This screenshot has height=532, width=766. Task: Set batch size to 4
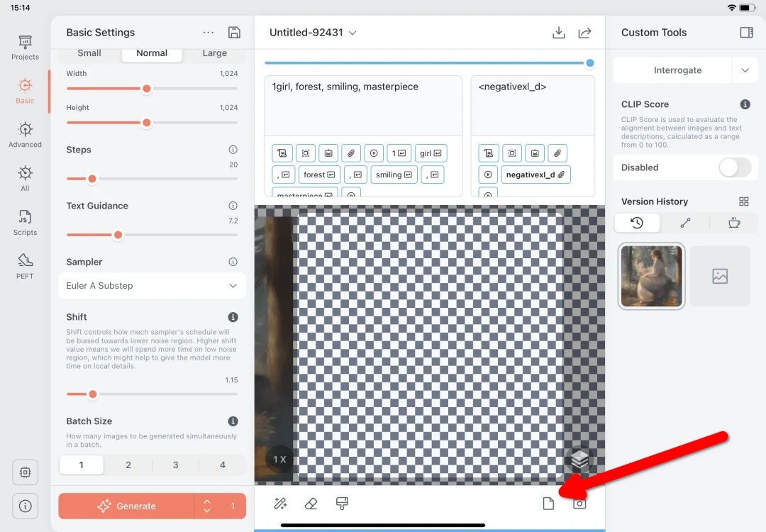pos(222,465)
